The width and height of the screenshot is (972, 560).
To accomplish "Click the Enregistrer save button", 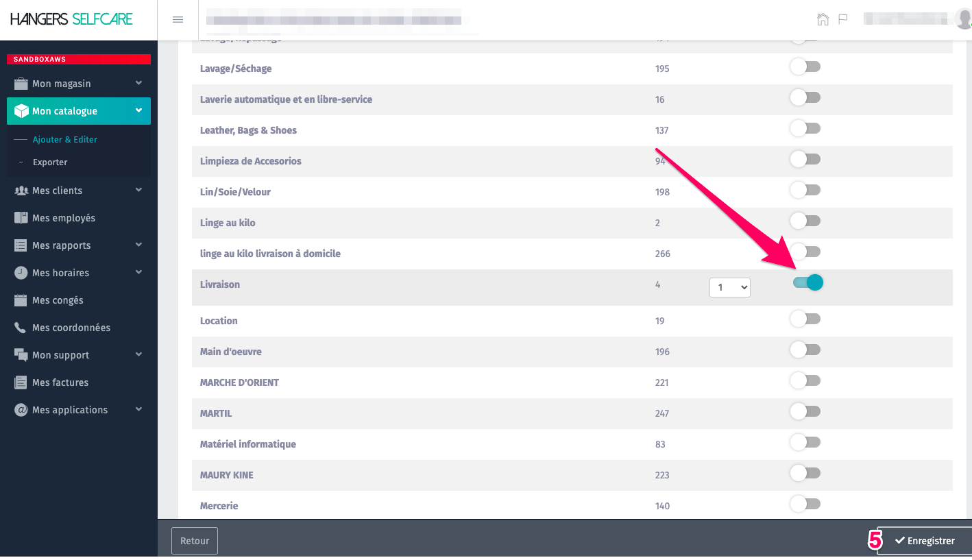I will tap(924, 541).
